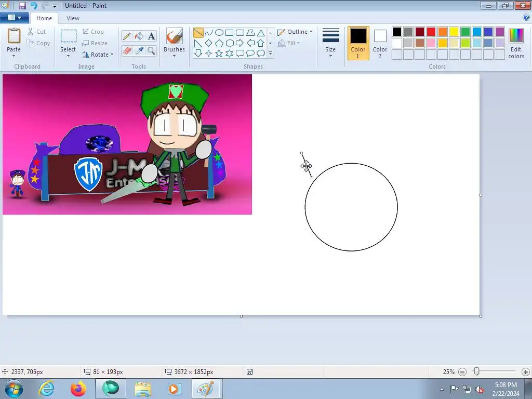
Task: Choose the Five-point star shape
Action: click(219, 54)
